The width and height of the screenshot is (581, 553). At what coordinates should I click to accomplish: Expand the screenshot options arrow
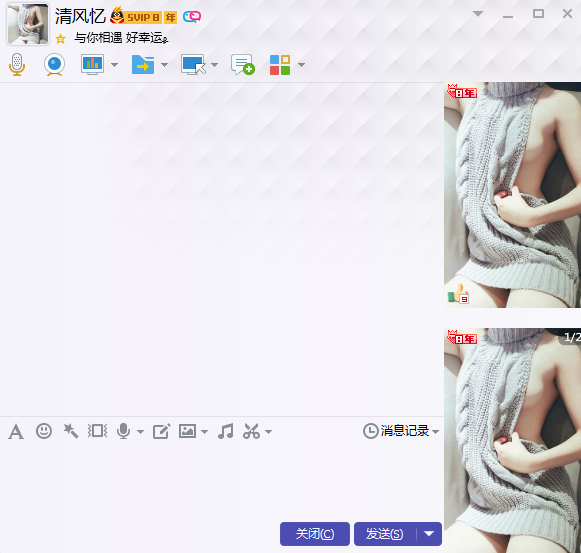(x=269, y=432)
